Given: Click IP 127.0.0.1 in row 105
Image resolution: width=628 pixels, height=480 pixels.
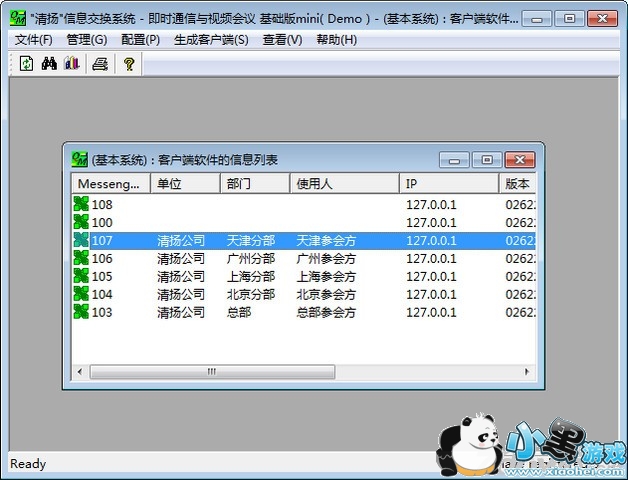Looking at the screenshot, I should click(431, 276).
